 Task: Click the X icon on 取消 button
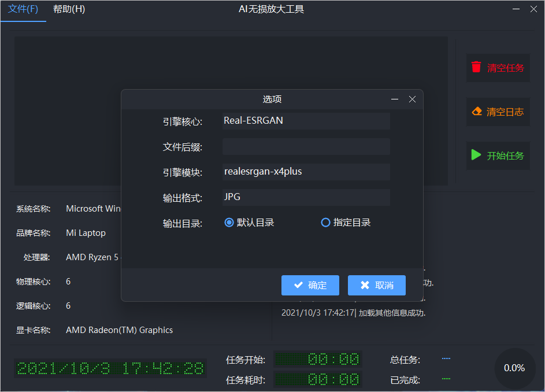pos(364,285)
